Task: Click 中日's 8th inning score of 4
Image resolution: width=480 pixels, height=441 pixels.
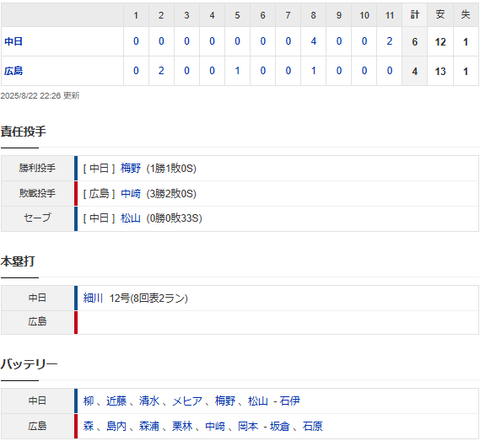Action: tap(313, 42)
